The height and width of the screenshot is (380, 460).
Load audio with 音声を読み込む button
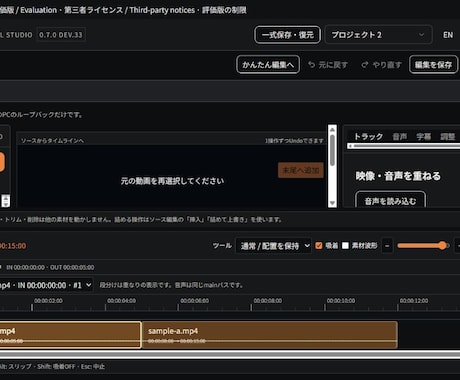390,201
